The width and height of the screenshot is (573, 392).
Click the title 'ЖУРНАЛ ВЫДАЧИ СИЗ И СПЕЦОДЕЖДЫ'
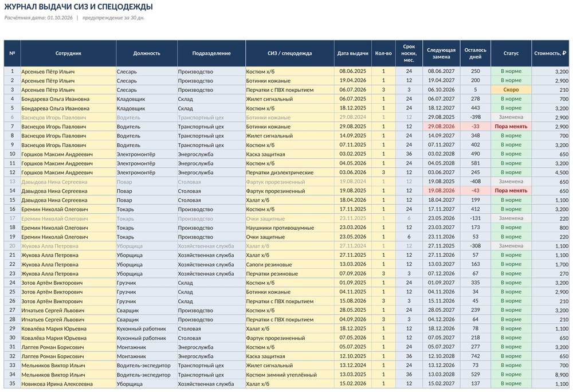click(x=79, y=6)
